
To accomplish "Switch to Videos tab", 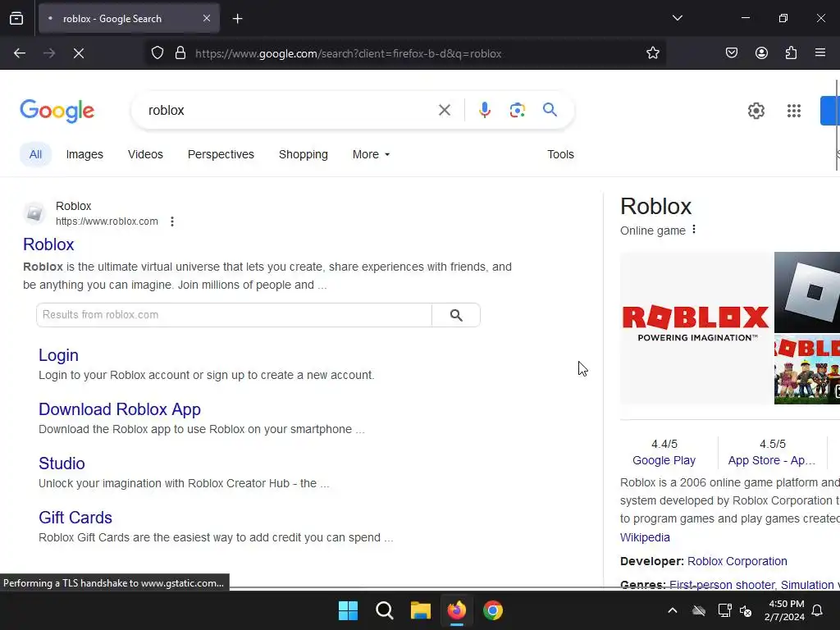I will (145, 154).
